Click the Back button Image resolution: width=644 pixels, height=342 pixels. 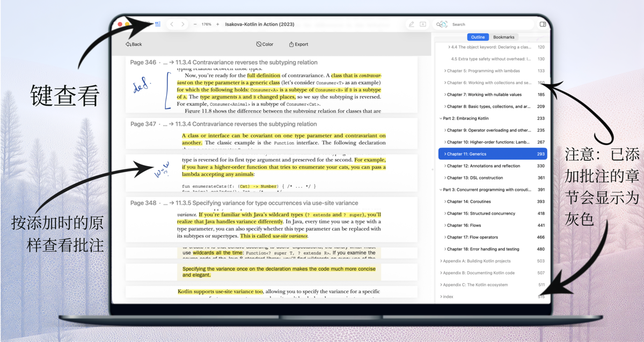[134, 44]
